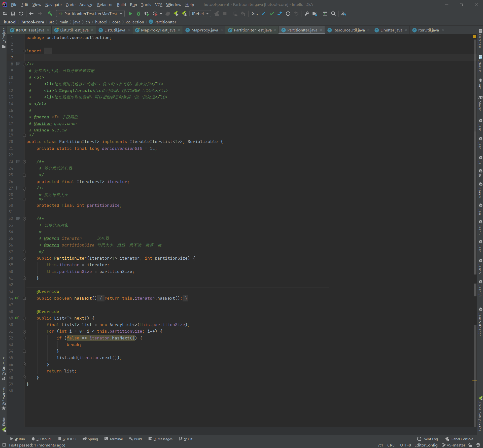Screen dimensions: 483x448
Task: Click the Save All icon
Action: click(13, 14)
